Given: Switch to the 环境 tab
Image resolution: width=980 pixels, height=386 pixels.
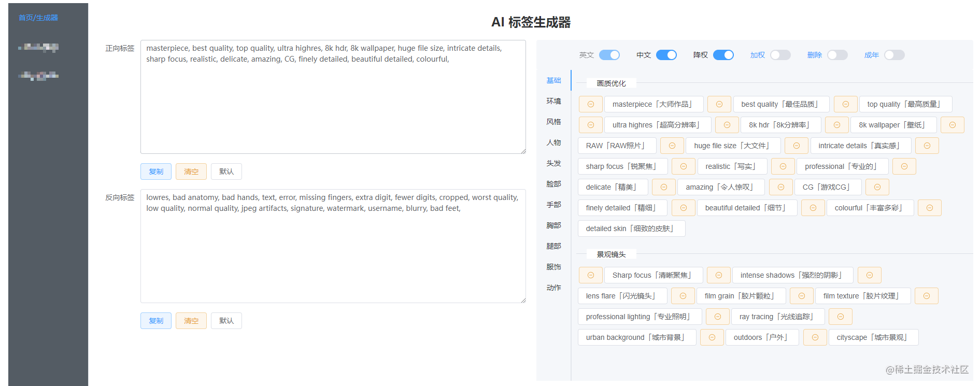Looking at the screenshot, I should (553, 101).
